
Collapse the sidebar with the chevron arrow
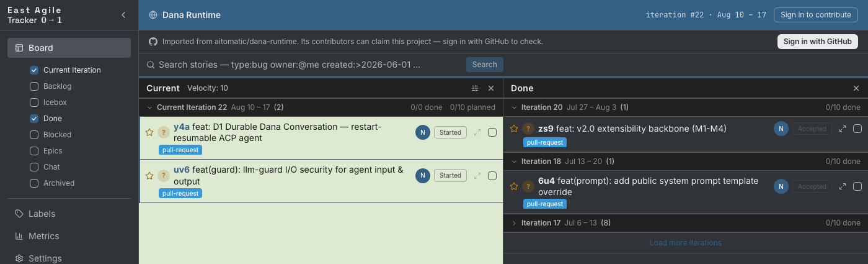pos(123,15)
